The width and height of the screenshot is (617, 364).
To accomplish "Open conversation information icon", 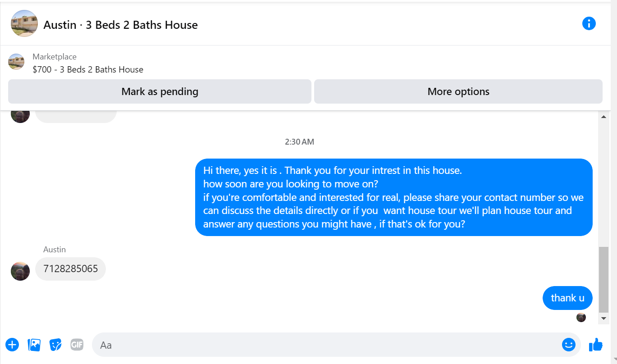I will point(589,23).
